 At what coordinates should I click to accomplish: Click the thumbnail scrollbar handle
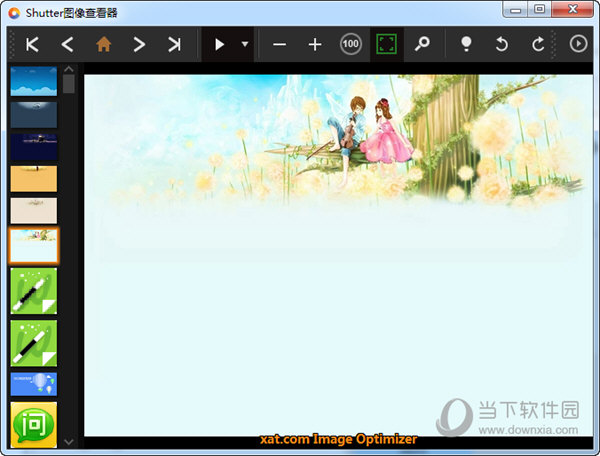tap(69, 84)
